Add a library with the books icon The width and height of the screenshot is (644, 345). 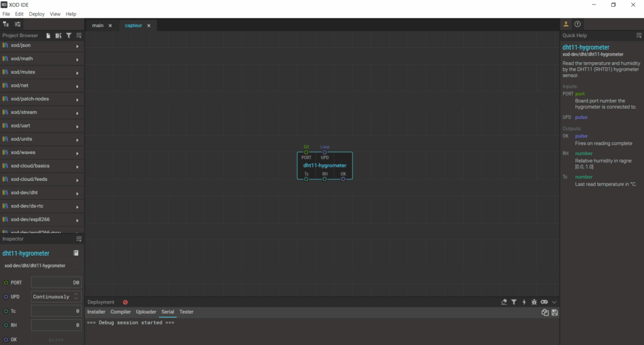(x=58, y=36)
